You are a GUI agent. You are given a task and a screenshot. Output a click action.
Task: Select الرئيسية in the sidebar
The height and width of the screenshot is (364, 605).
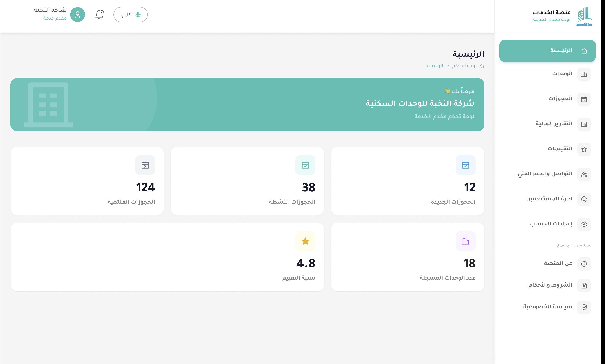pos(547,50)
